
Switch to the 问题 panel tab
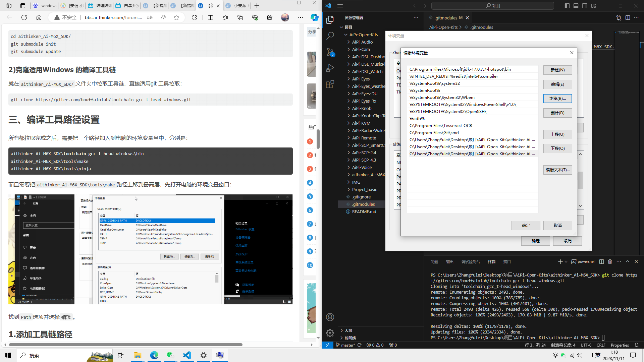click(x=434, y=262)
